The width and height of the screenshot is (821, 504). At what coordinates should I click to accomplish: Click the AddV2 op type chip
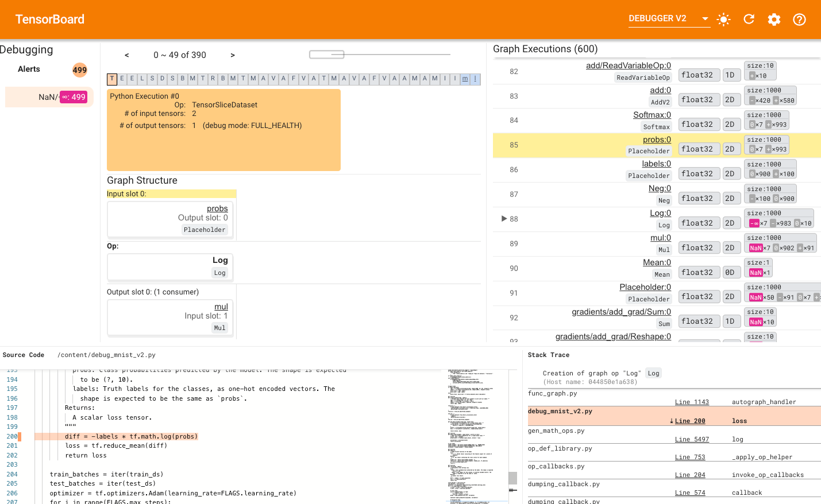click(660, 102)
